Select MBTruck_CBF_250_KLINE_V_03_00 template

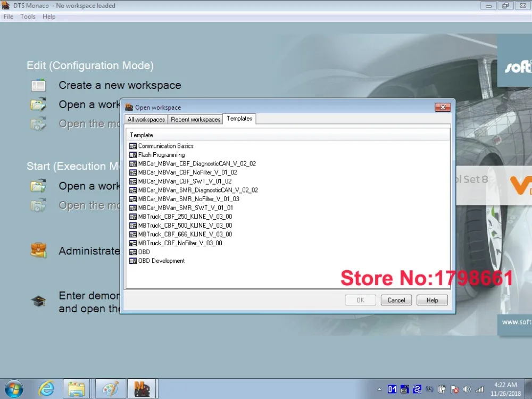point(181,217)
